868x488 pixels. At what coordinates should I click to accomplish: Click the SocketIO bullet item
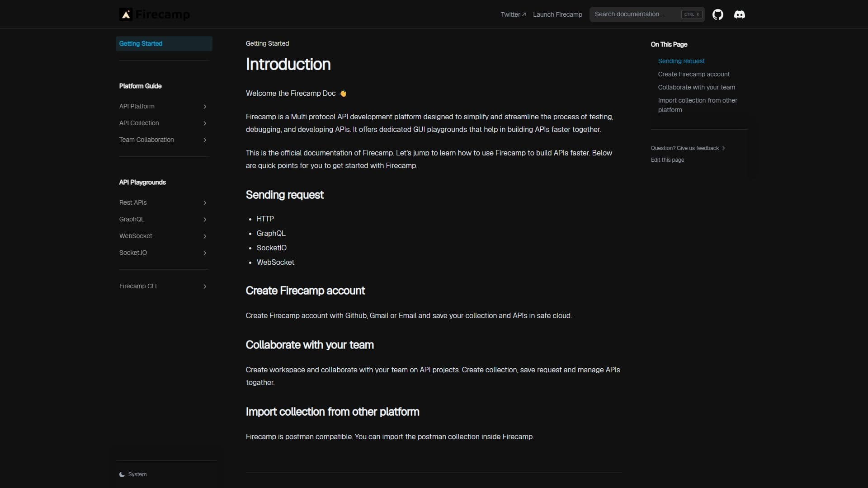pos(271,248)
